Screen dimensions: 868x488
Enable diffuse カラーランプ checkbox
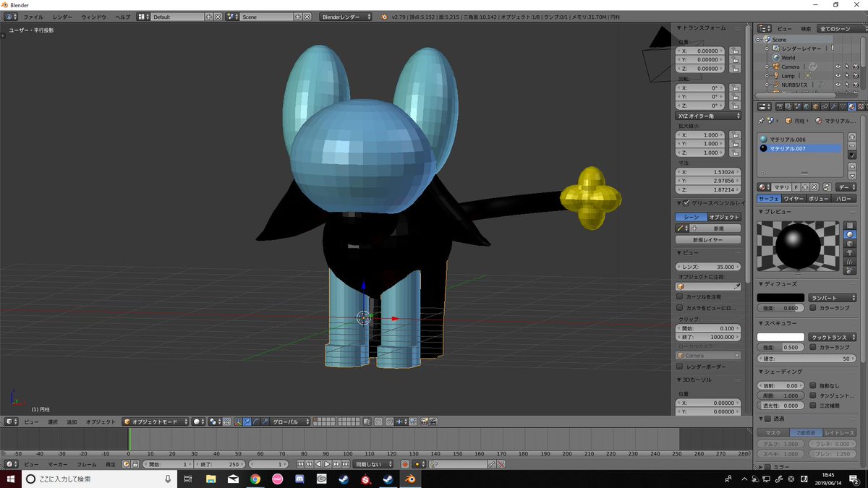click(814, 308)
